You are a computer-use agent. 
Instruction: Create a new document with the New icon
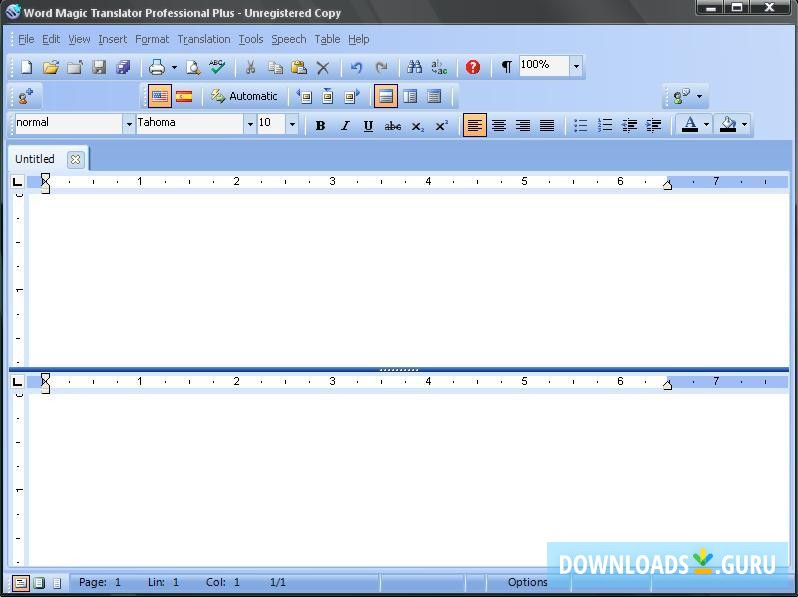pos(26,67)
